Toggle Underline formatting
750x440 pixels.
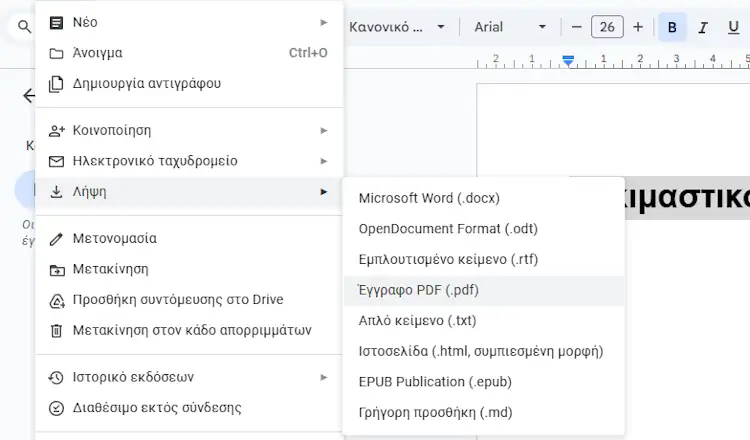pos(733,27)
